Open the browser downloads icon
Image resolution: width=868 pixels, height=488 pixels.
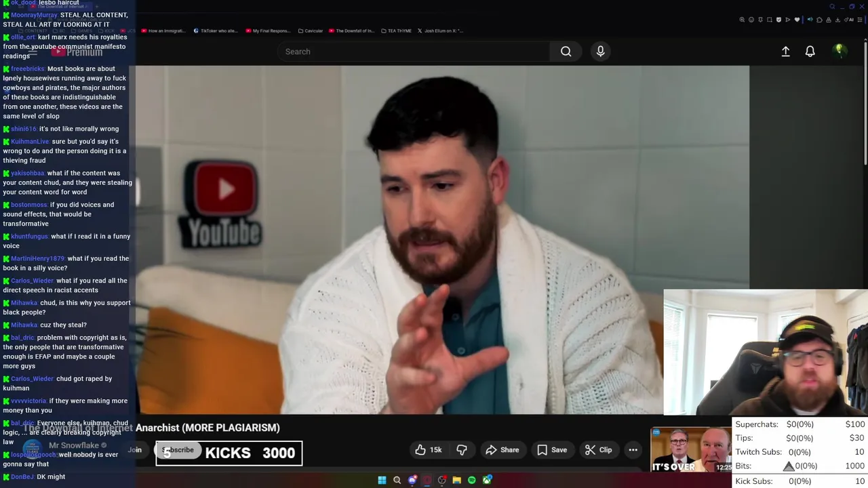click(837, 20)
